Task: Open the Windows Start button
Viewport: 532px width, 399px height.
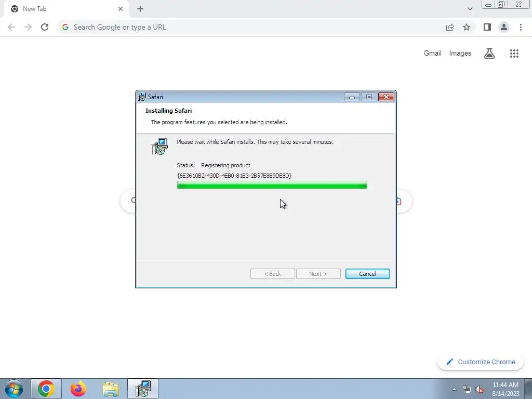Action: point(14,389)
